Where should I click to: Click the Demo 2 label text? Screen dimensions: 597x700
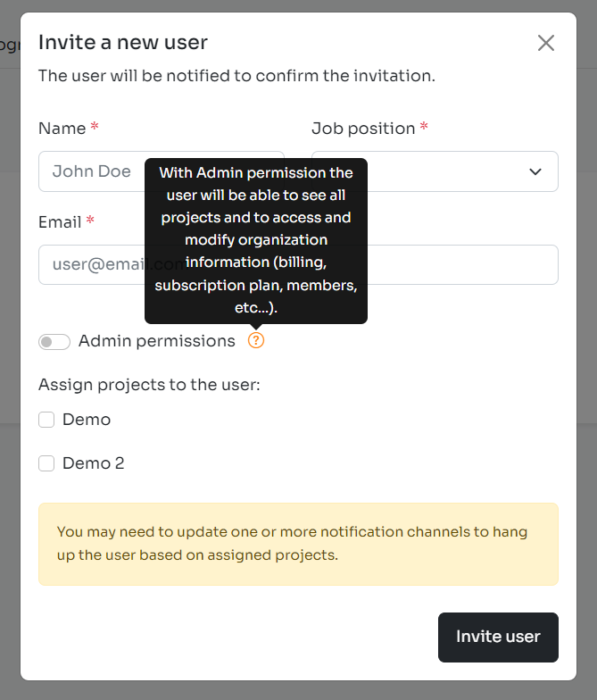[94, 463]
